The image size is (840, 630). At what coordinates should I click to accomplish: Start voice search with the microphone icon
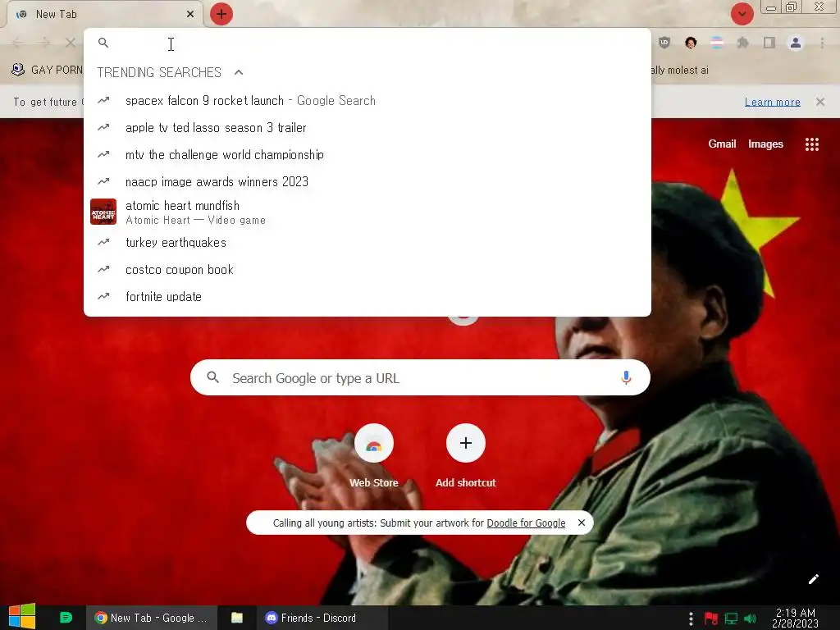point(626,377)
